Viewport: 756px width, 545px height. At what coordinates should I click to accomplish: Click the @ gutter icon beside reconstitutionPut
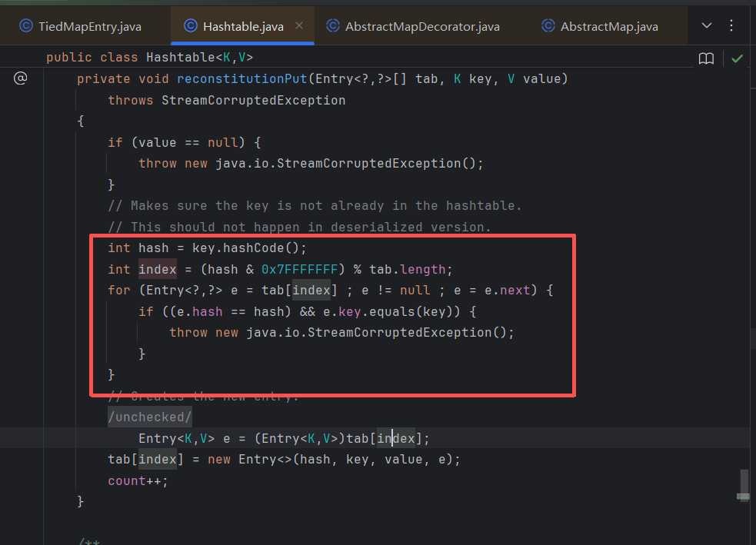[x=21, y=78]
